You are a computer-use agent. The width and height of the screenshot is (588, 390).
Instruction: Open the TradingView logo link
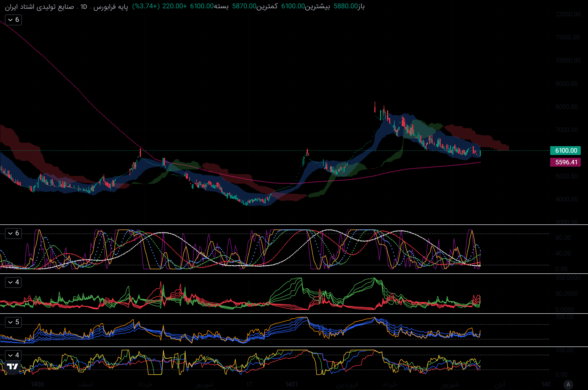pyautogui.click(x=12, y=367)
